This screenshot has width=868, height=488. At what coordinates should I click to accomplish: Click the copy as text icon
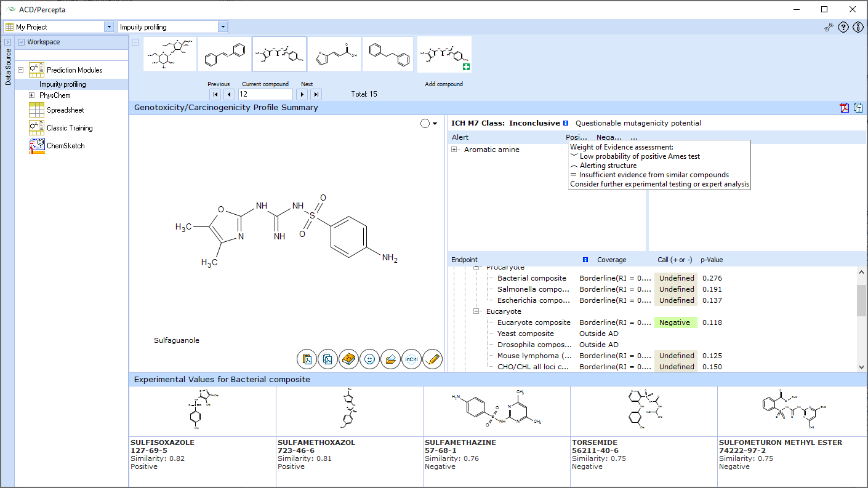pos(858,108)
